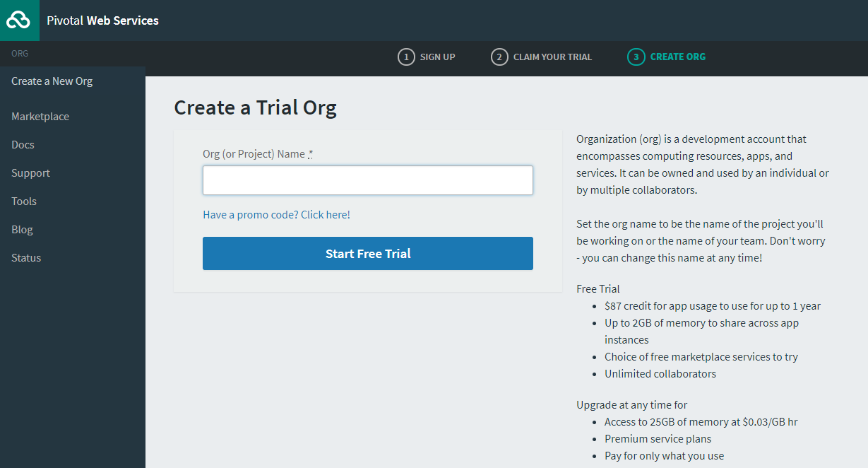Click the 'Have a promo code?' link
Screen dimensions: 868x468
(276, 214)
